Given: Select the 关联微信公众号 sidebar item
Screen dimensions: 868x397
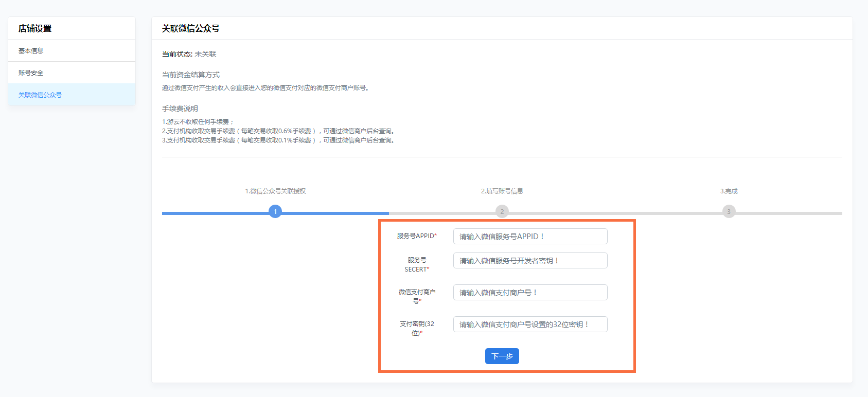Looking at the screenshot, I should click(x=72, y=95).
